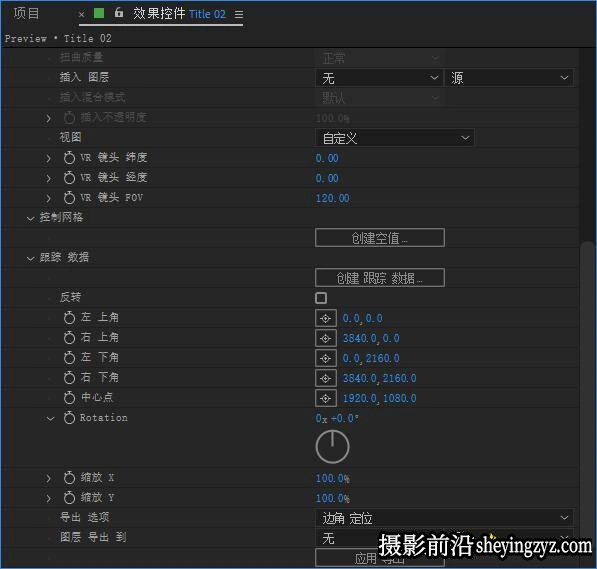The image size is (597, 569).
Task: Click the green label color square
Action: [99, 13]
